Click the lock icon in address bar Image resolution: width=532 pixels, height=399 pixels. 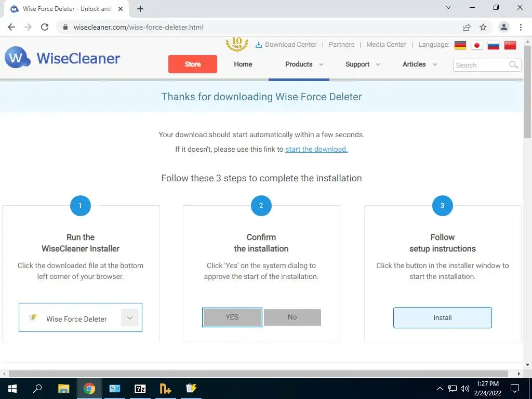coord(65,27)
